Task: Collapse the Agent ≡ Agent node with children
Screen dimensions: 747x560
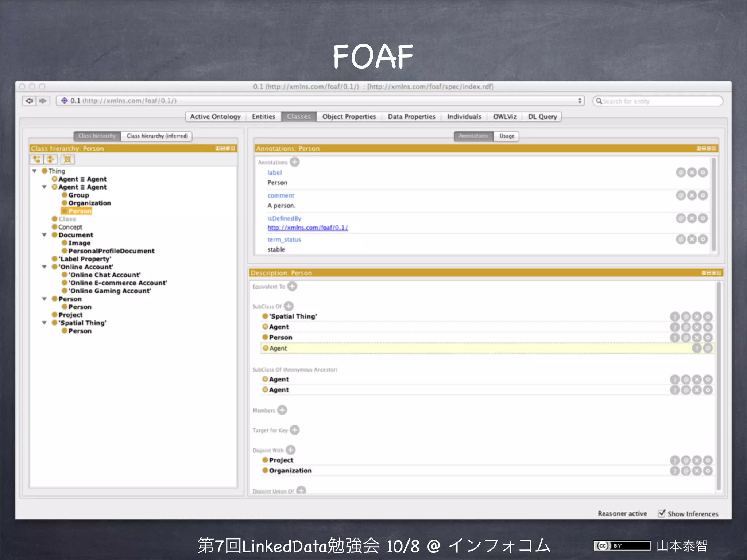Action: pyautogui.click(x=44, y=187)
